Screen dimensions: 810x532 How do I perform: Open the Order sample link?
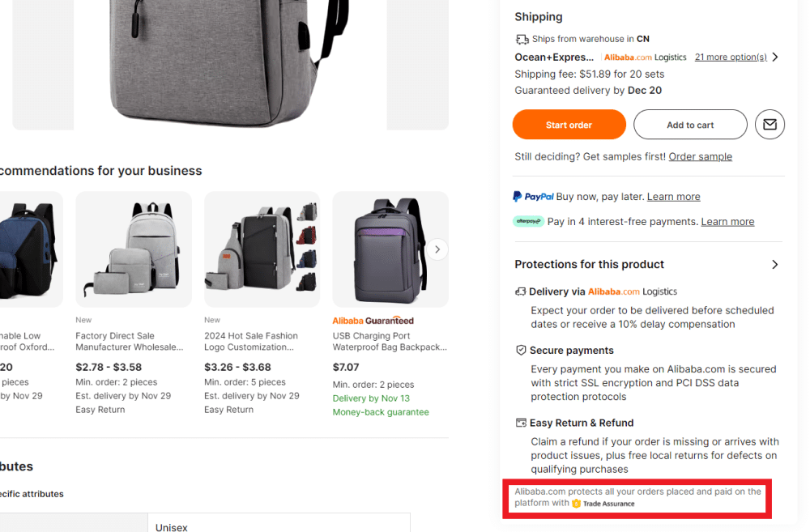[x=700, y=156]
